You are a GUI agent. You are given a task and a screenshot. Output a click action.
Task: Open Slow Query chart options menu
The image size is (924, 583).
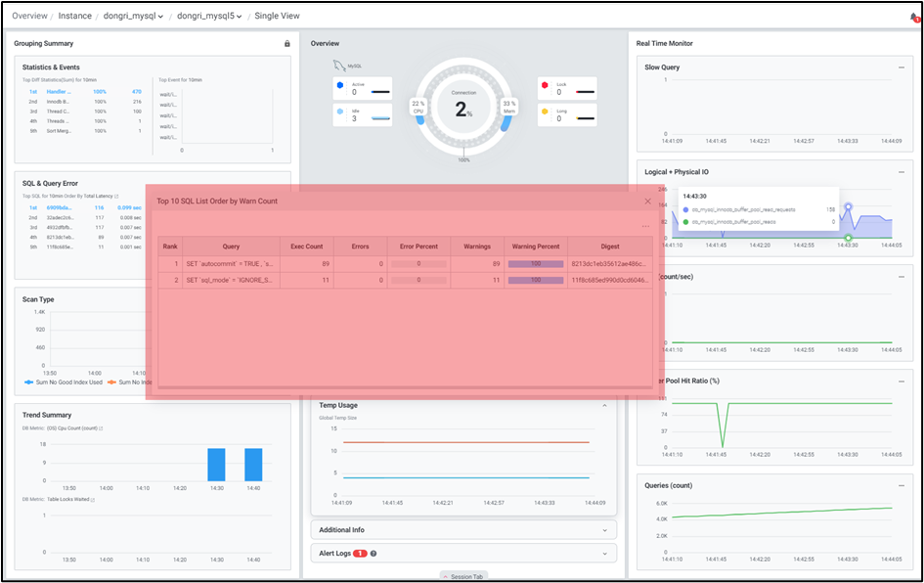tap(901, 67)
